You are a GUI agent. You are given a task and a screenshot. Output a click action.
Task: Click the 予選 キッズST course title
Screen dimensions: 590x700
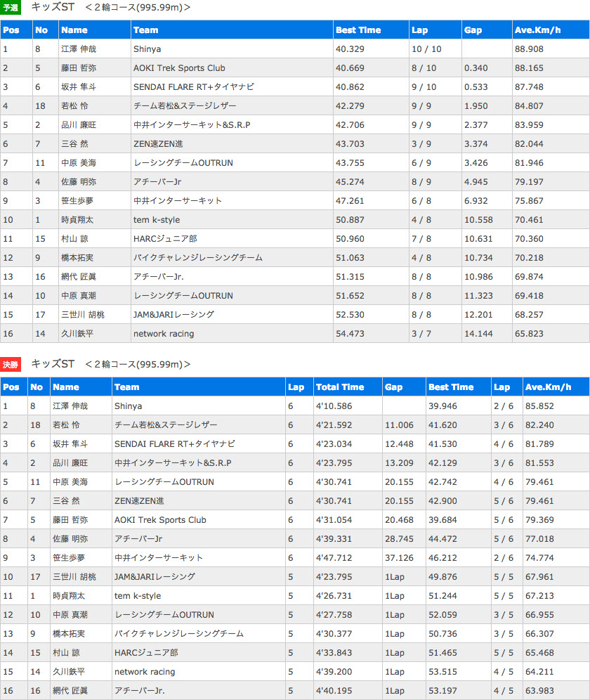click(x=111, y=7)
